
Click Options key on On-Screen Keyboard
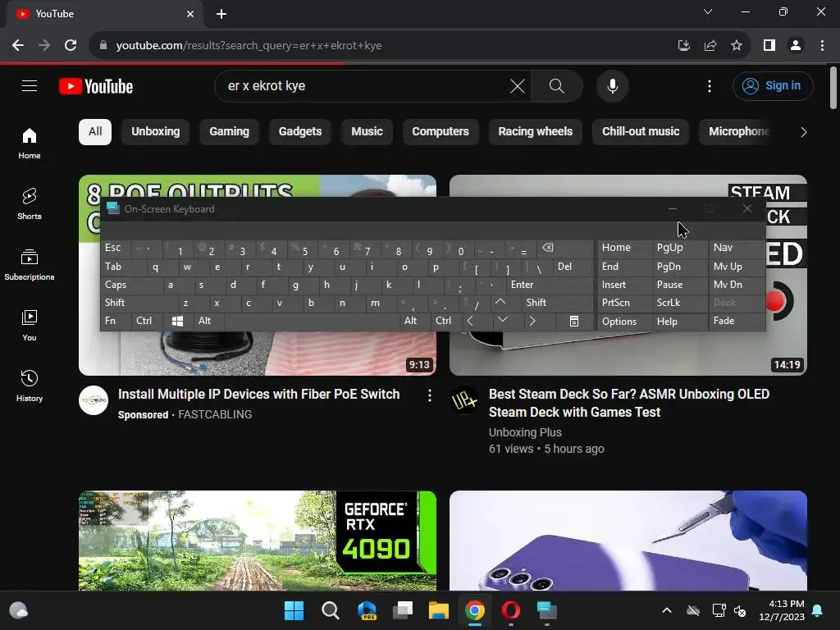[x=624, y=321]
